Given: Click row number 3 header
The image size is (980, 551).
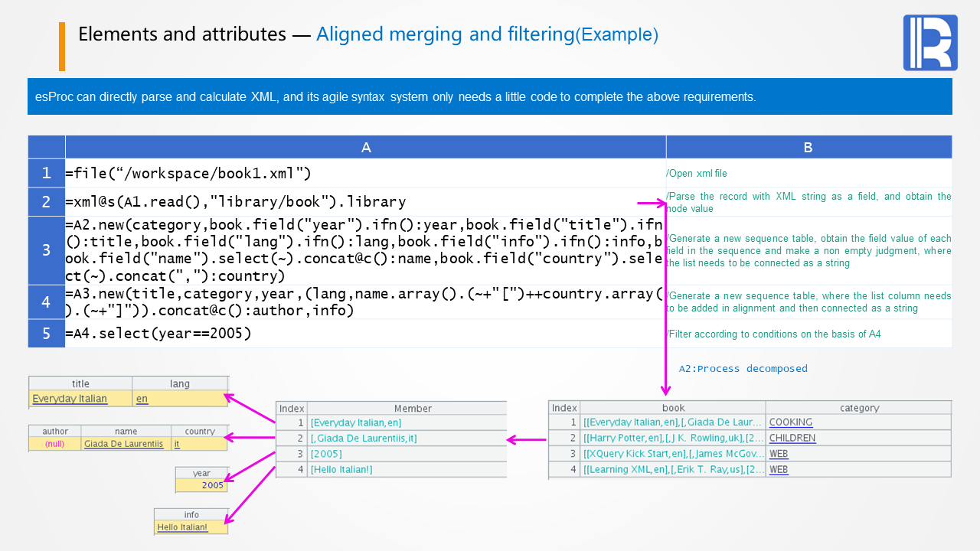Looking at the screenshot, I should 47,250.
